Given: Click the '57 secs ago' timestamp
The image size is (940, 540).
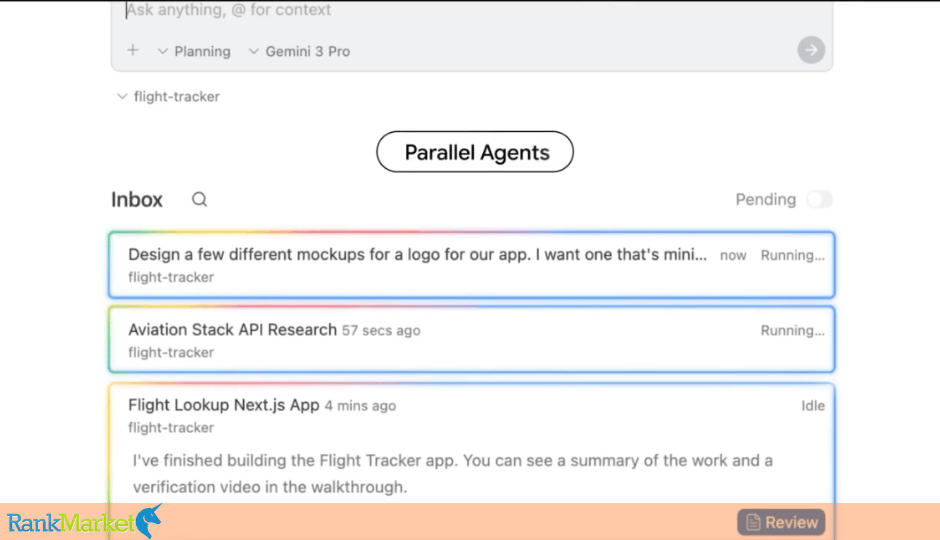Looking at the screenshot, I should coord(381,330).
